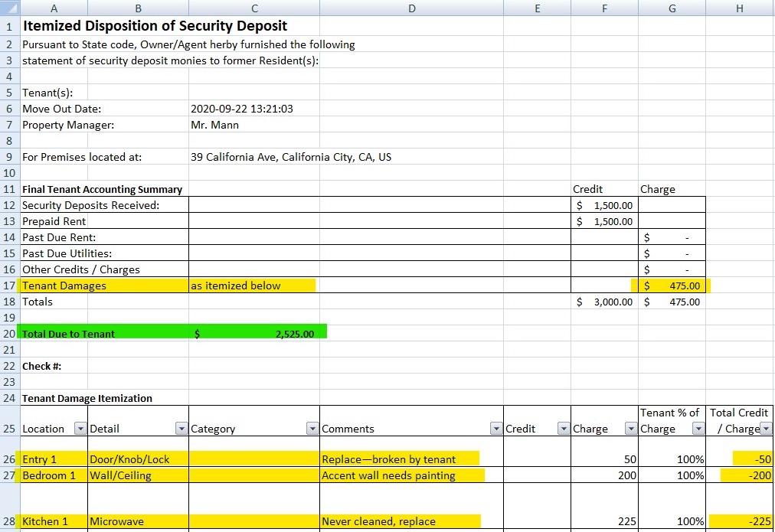Open the Credit column filter dropdown
Image resolution: width=775 pixels, height=532 pixels.
pos(564,428)
